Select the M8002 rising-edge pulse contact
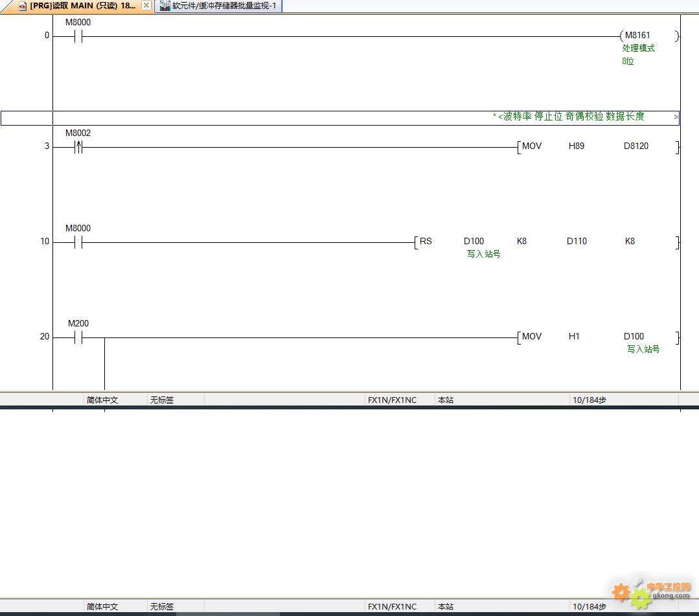699x616 pixels. coord(78,148)
